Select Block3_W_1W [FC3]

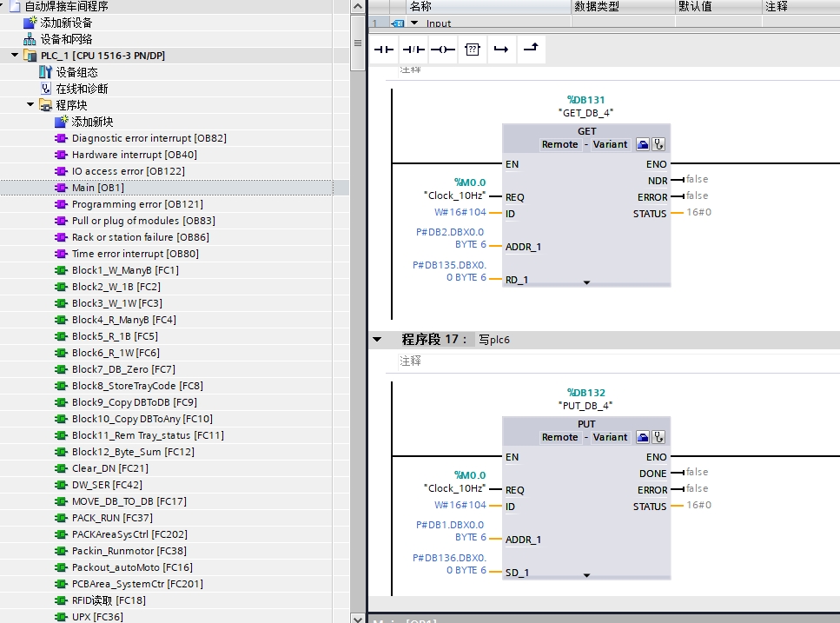(x=116, y=303)
